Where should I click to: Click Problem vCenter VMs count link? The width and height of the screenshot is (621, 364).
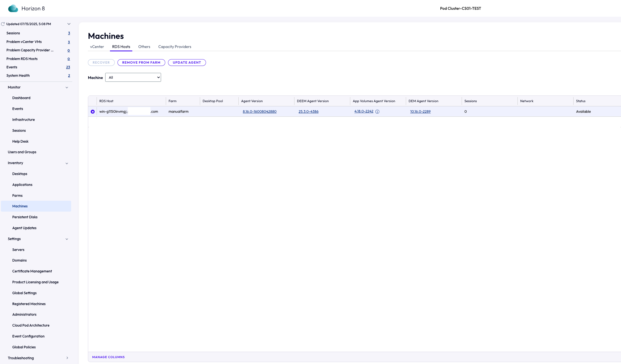pos(69,42)
